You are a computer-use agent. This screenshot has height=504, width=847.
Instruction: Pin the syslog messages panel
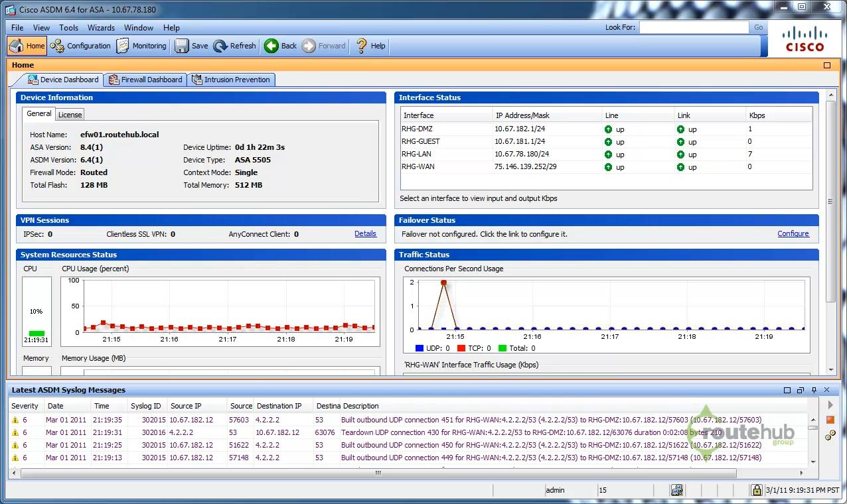814,390
